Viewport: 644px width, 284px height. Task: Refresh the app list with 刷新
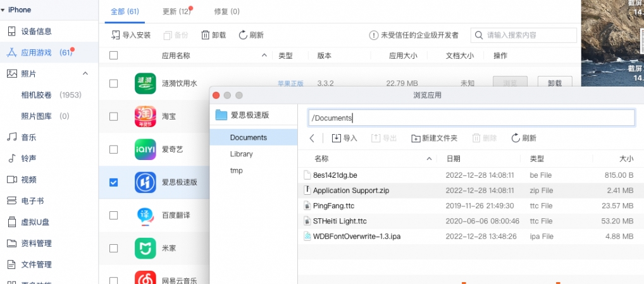point(251,35)
